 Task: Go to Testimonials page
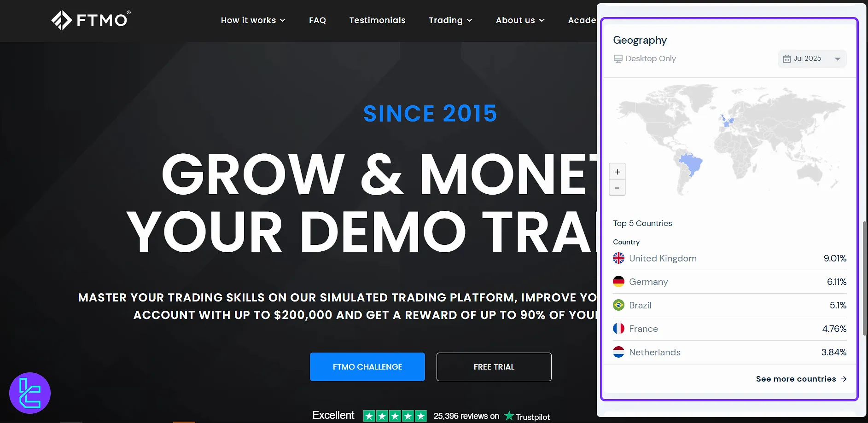(377, 20)
